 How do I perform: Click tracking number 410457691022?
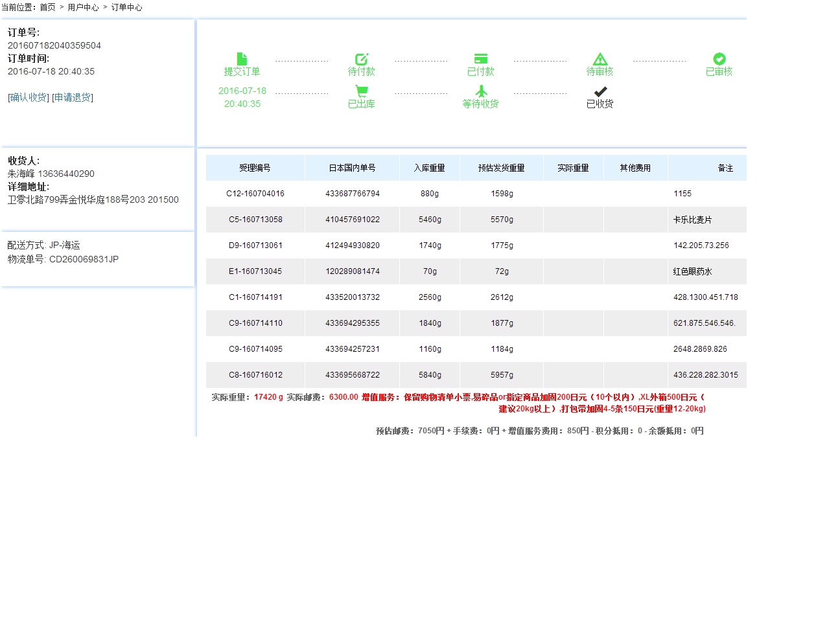click(353, 220)
